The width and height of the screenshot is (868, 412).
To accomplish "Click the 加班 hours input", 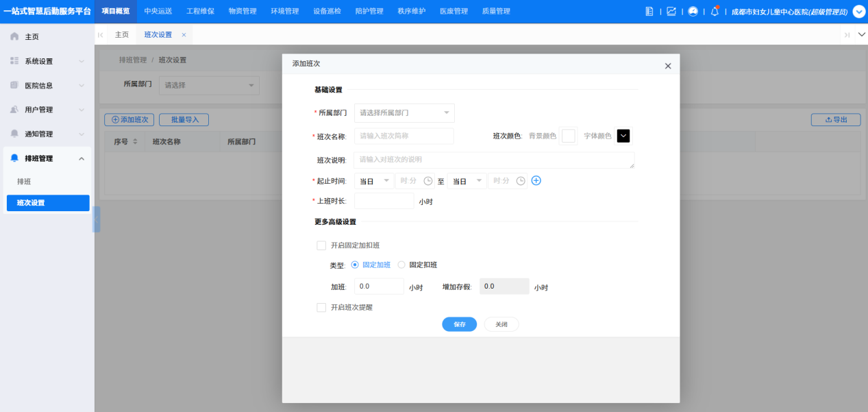I will (379, 287).
